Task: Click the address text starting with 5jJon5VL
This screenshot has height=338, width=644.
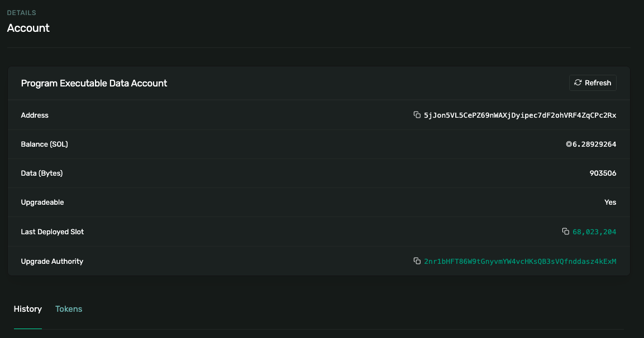Action: click(520, 115)
